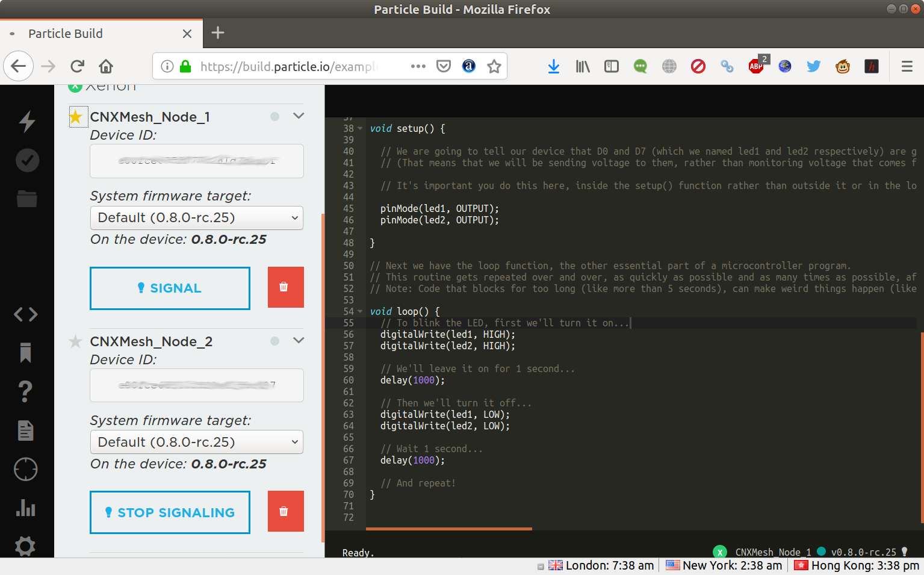Bookmark this page with the star
This screenshot has height=575, width=924.
click(x=494, y=66)
